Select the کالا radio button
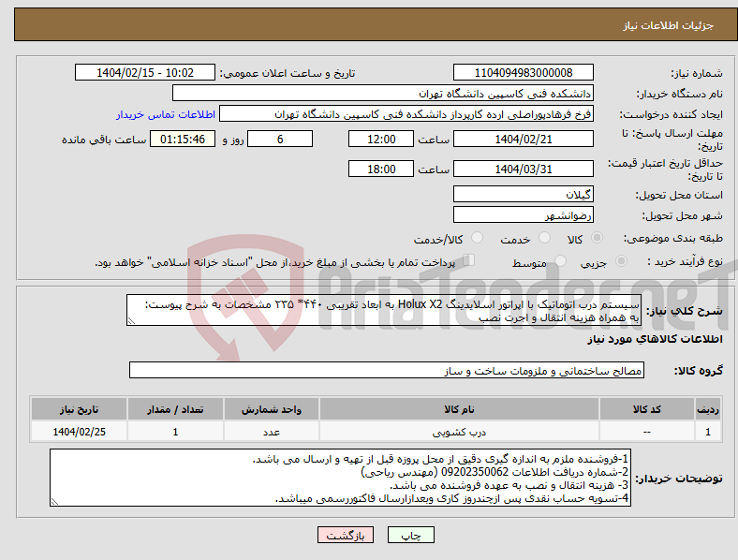The image size is (738, 560). click(x=597, y=238)
